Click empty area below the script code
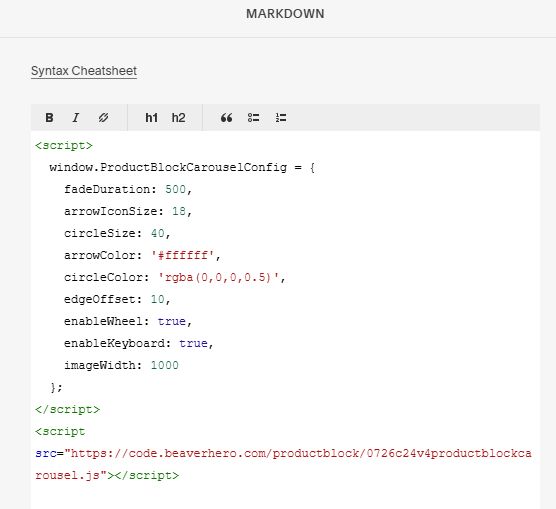 285,497
